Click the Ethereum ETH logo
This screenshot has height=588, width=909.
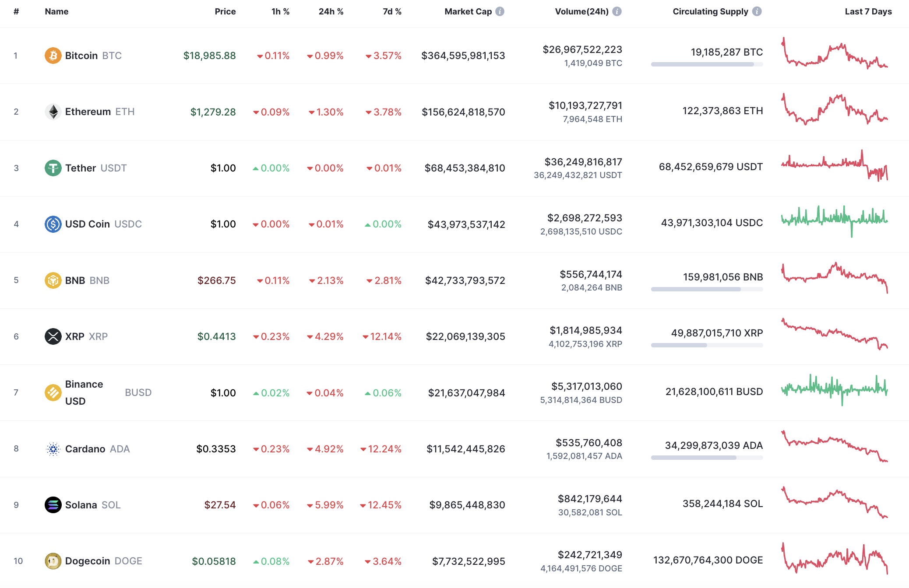coord(53,112)
